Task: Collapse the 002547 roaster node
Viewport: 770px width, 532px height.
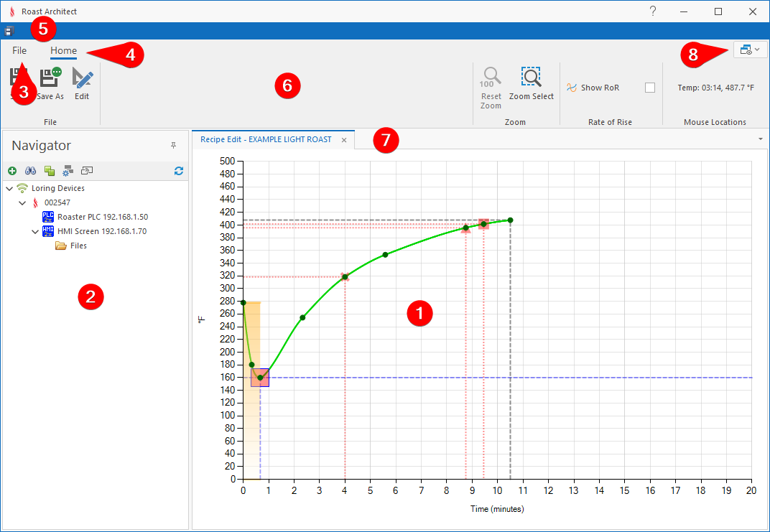Action: 22,203
